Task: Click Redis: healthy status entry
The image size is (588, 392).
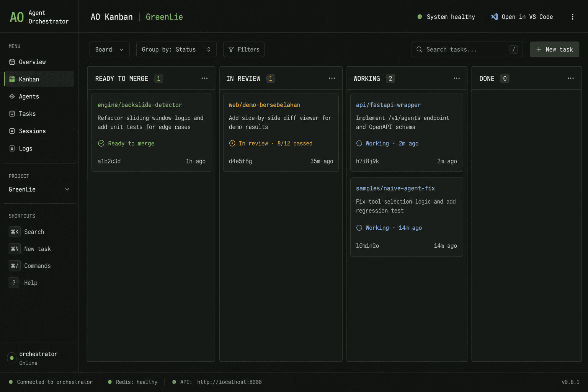Action: tap(133, 382)
